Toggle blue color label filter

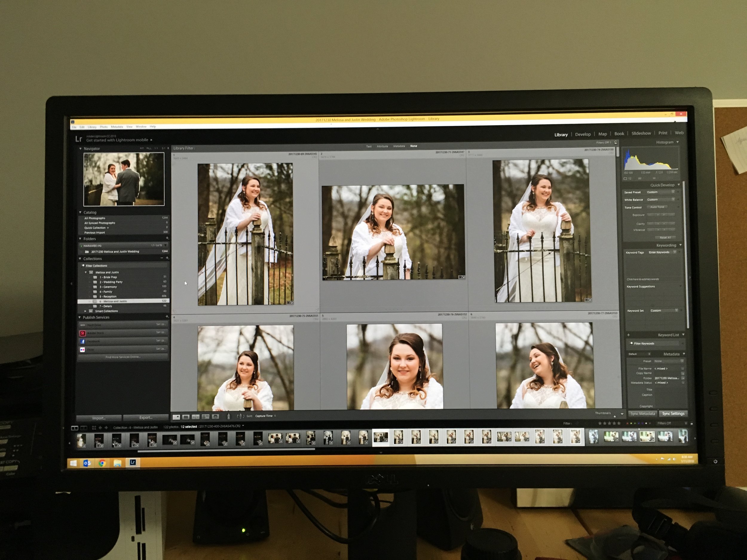638,423
